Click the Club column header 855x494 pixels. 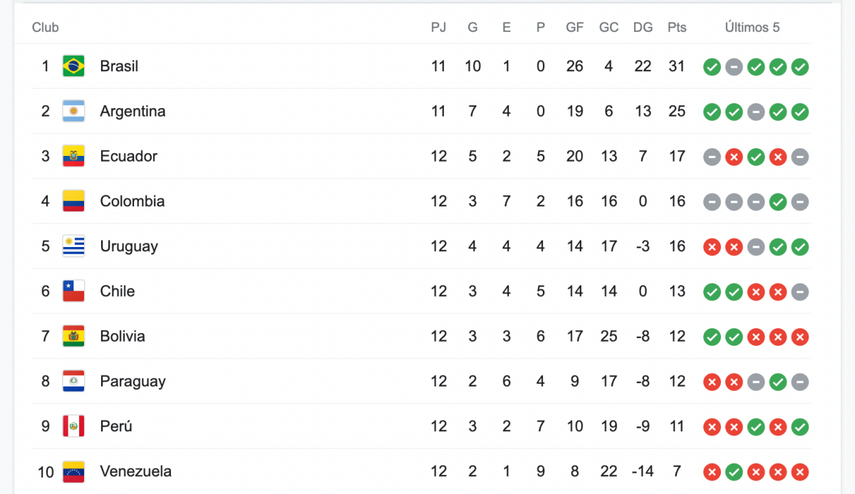coord(45,27)
